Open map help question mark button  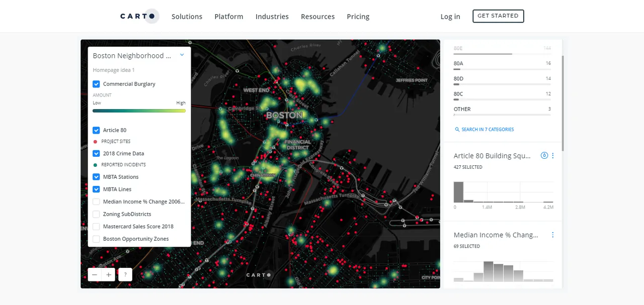[x=125, y=274]
